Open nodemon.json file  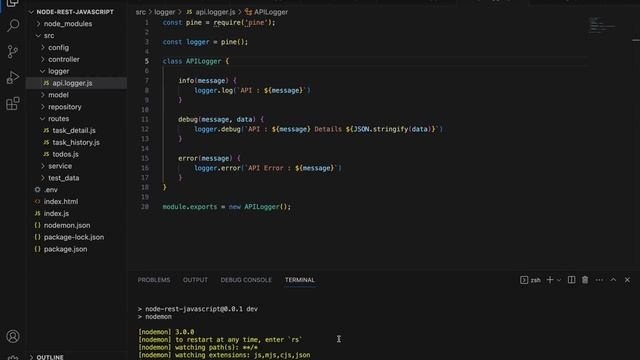(x=67, y=225)
